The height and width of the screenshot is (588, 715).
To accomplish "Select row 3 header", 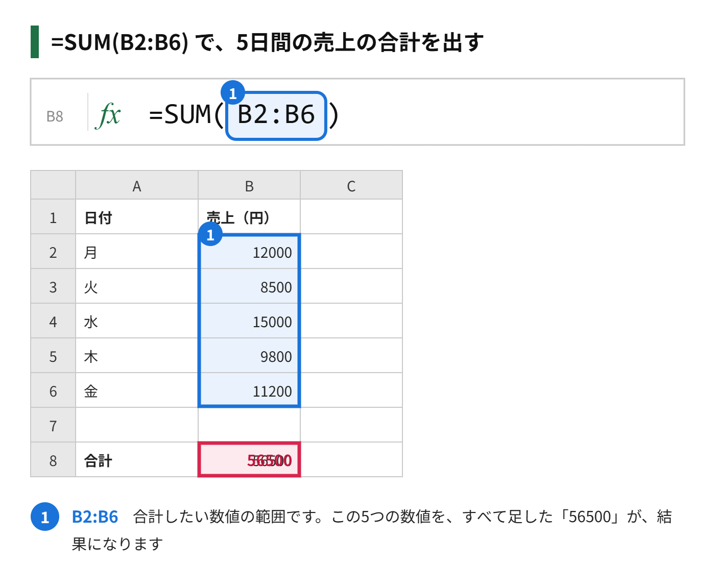I will point(53,286).
